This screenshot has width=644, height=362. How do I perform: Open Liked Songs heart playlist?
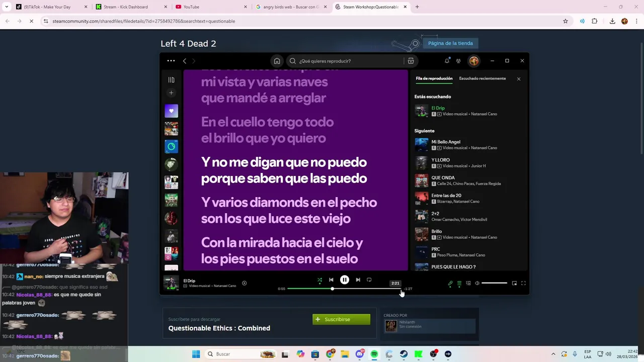[x=171, y=111]
